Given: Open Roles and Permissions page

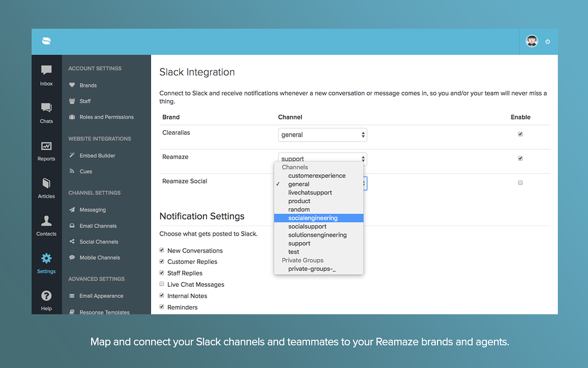Looking at the screenshot, I should tap(106, 117).
